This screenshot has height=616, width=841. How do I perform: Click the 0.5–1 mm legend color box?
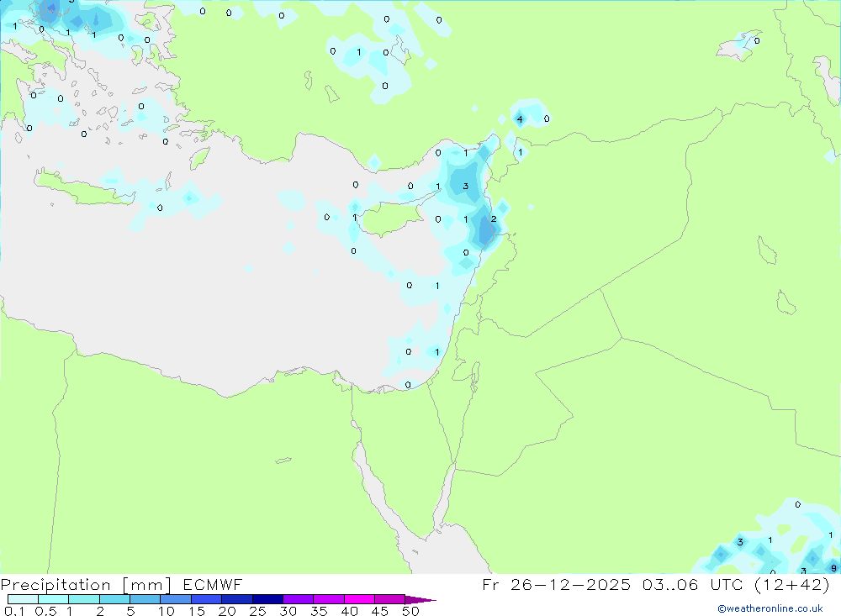click(54, 599)
